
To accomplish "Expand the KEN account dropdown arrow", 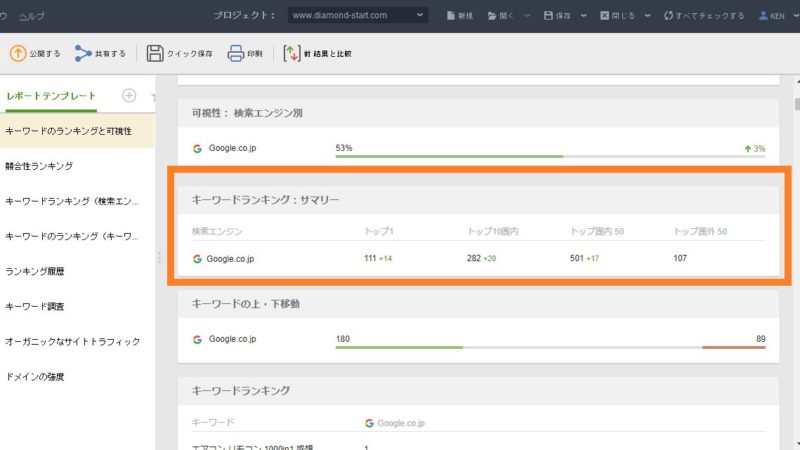I will pos(795,15).
